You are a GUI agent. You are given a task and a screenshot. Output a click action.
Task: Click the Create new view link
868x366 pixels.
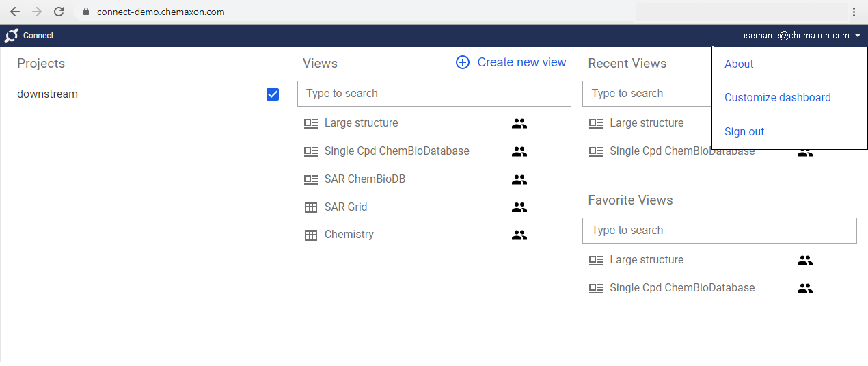tap(521, 62)
